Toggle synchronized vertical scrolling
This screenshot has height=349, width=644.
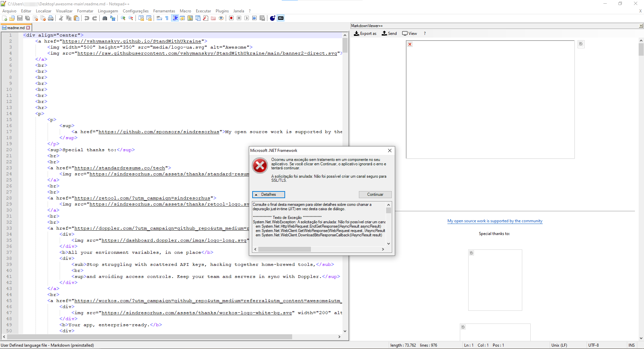(x=141, y=18)
